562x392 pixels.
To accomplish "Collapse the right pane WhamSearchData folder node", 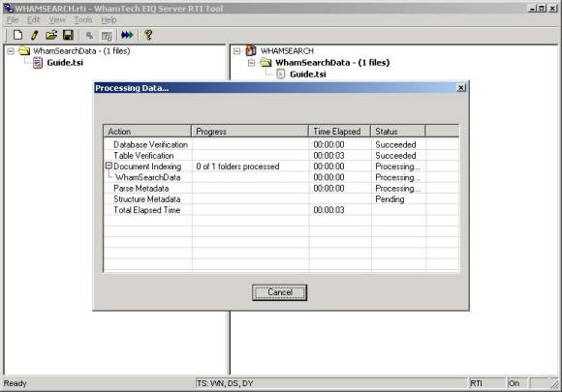I will 251,63.
